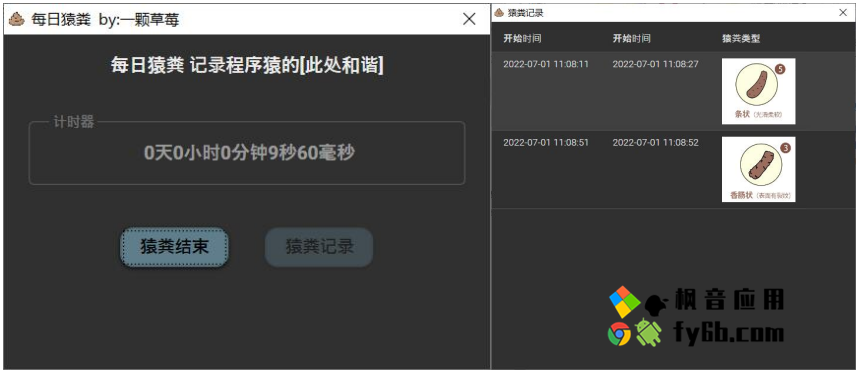Select record starting 2022-07-01 11:08:11
The height and width of the screenshot is (373, 859).
[674, 91]
